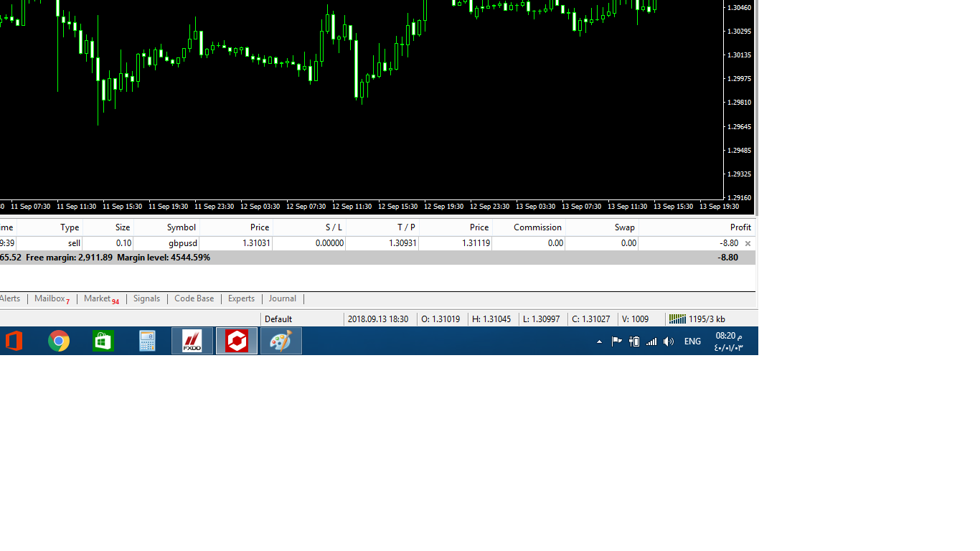This screenshot has height=551, width=980.
Task: Click the Default profile status entry
Action: tap(278, 319)
